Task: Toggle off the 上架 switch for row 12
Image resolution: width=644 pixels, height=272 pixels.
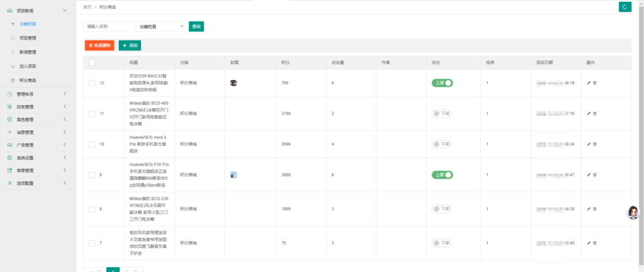Action: tap(442, 83)
